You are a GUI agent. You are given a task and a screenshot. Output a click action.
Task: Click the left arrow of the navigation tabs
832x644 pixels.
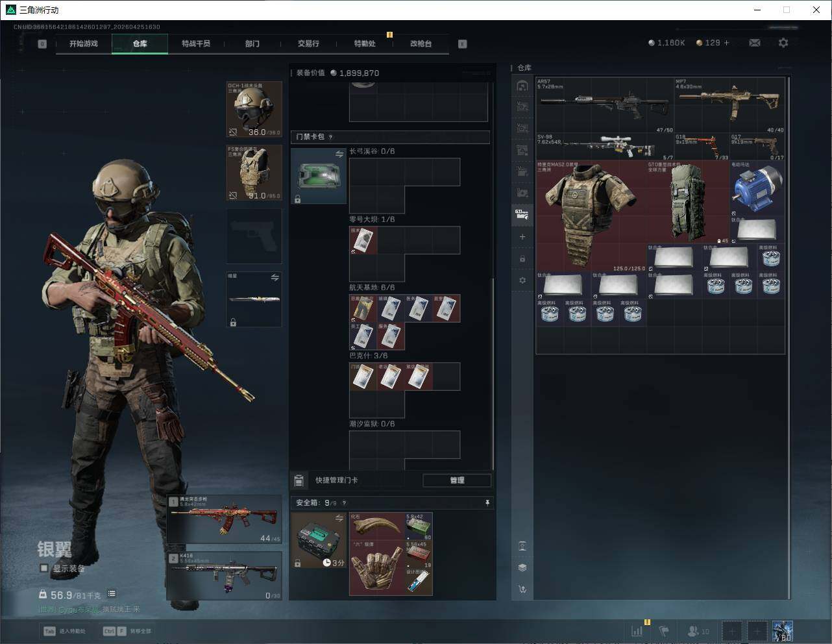tap(42, 44)
